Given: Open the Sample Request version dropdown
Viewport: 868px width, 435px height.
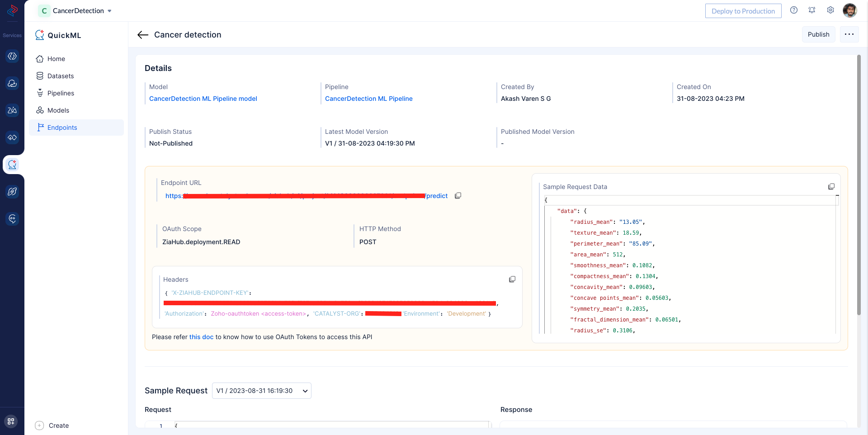Looking at the screenshot, I should click(x=261, y=391).
